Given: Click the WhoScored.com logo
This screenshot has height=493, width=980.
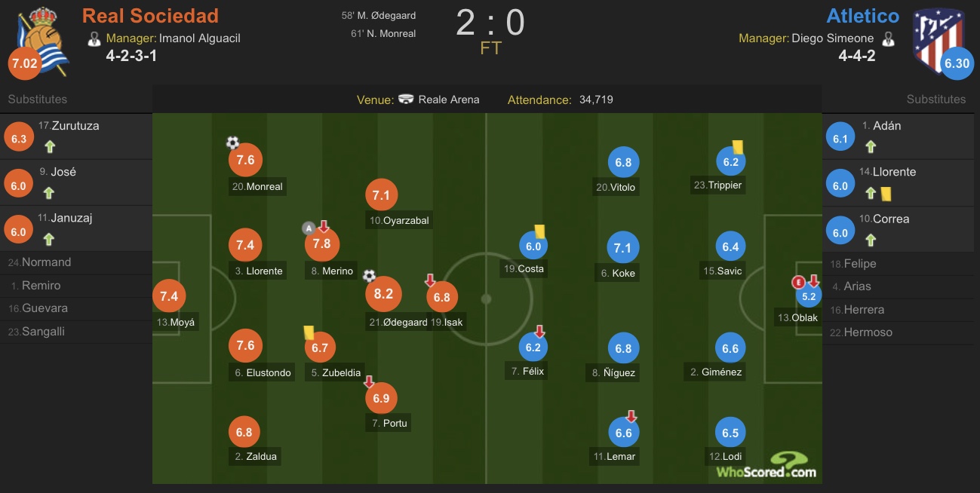Looking at the screenshot, I should [766, 464].
